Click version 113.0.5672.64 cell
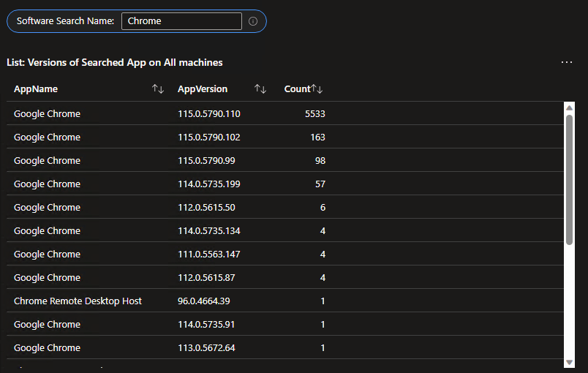 [x=206, y=348]
